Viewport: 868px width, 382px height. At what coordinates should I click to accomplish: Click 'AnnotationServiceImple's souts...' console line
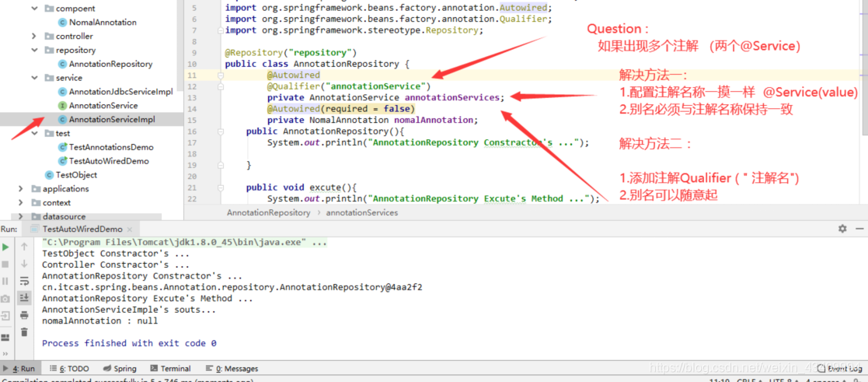point(129,310)
